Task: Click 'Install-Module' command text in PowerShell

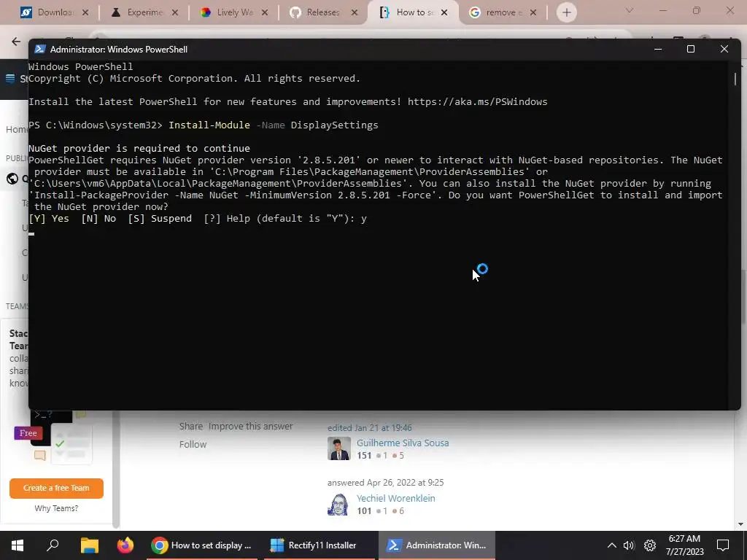Action: click(209, 125)
